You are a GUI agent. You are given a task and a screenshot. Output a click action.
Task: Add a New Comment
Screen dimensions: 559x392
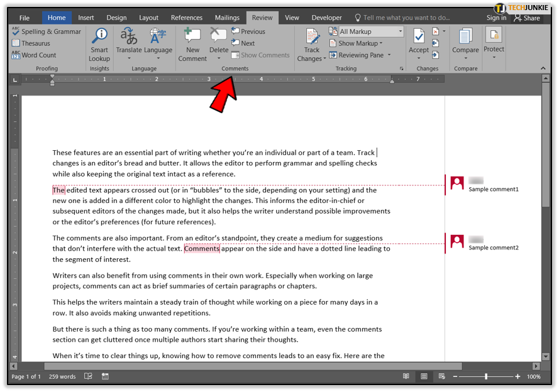coord(192,45)
